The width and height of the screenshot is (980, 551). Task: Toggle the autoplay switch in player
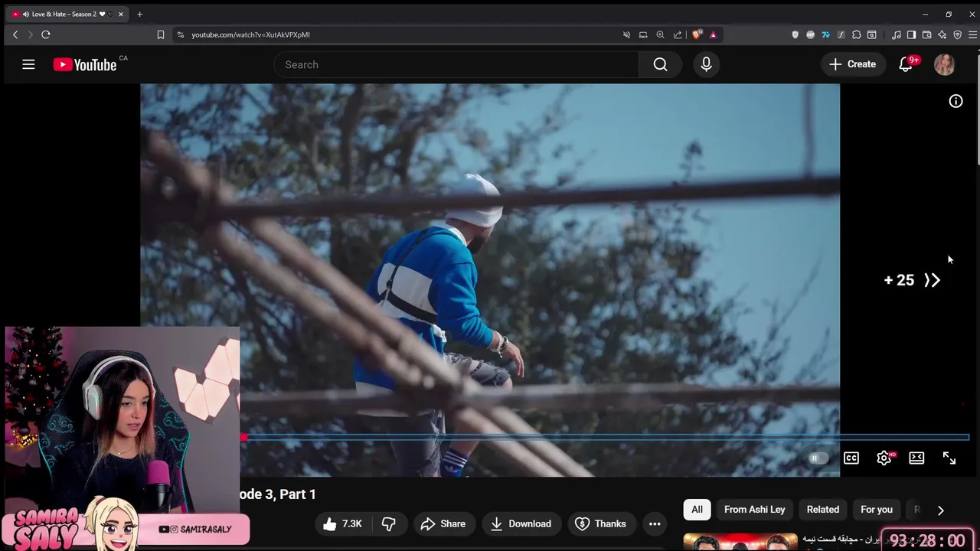818,458
